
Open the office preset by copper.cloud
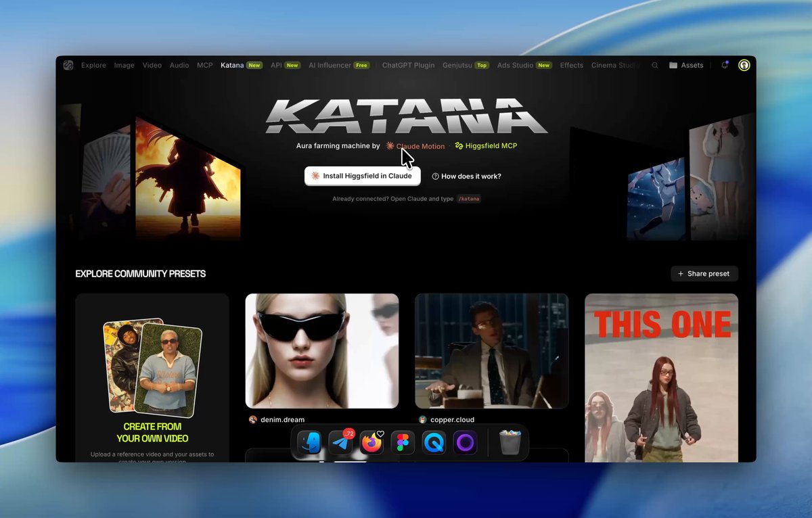pos(492,351)
